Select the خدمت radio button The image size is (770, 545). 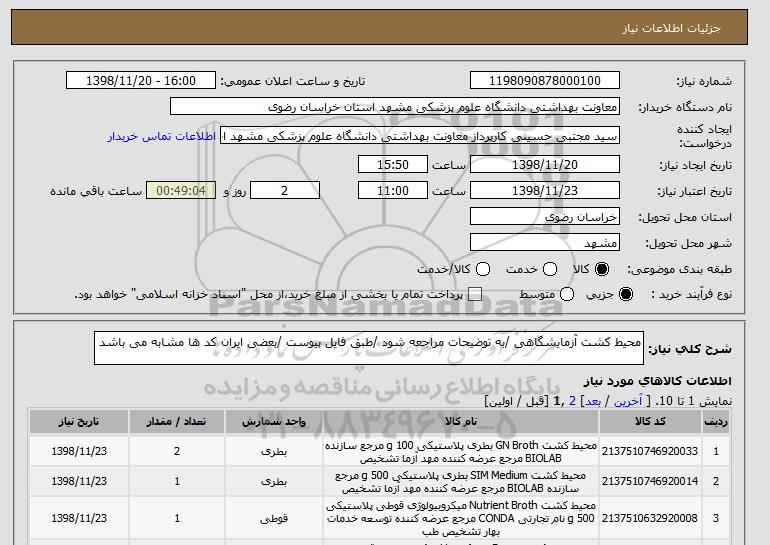point(550,269)
